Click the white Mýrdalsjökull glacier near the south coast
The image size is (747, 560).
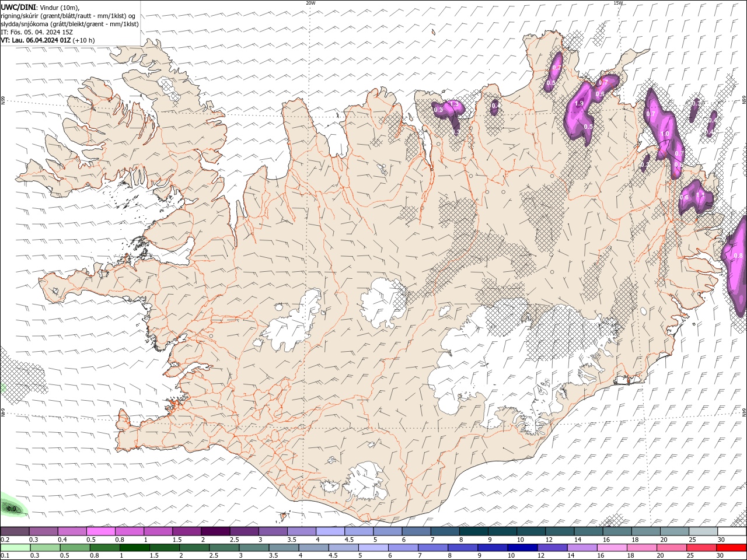[x=365, y=481]
